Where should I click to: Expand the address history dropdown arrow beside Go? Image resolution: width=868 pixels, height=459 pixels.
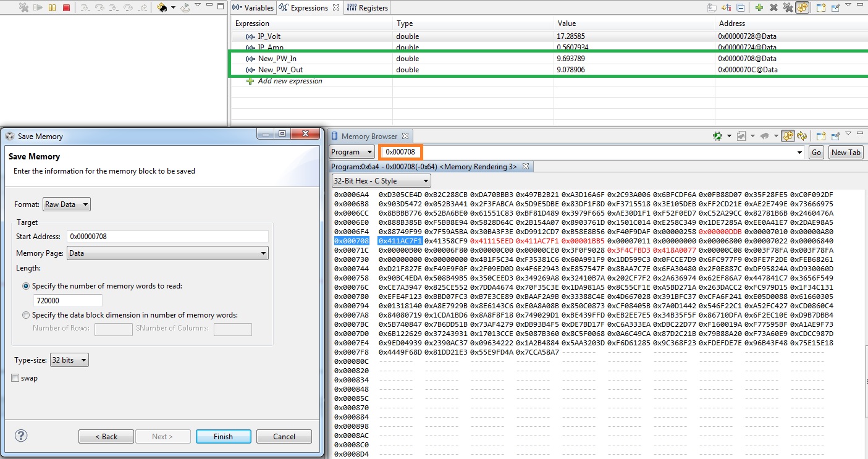tap(800, 152)
